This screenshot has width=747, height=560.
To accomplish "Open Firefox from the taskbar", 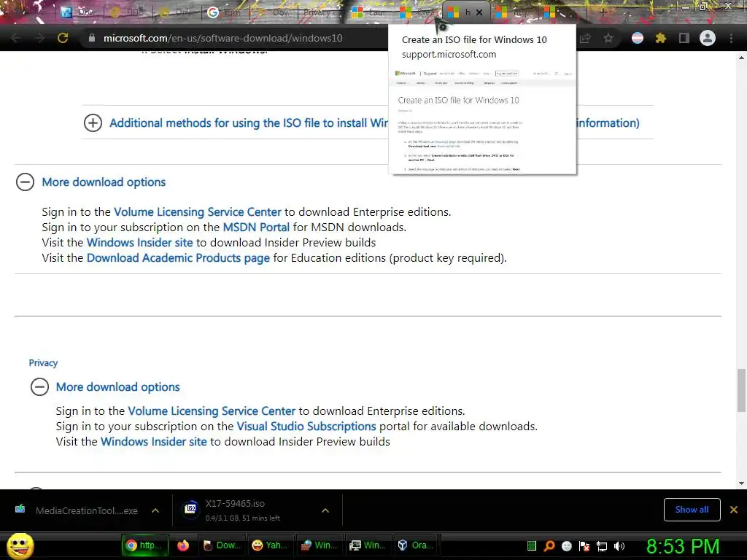I will click(183, 545).
